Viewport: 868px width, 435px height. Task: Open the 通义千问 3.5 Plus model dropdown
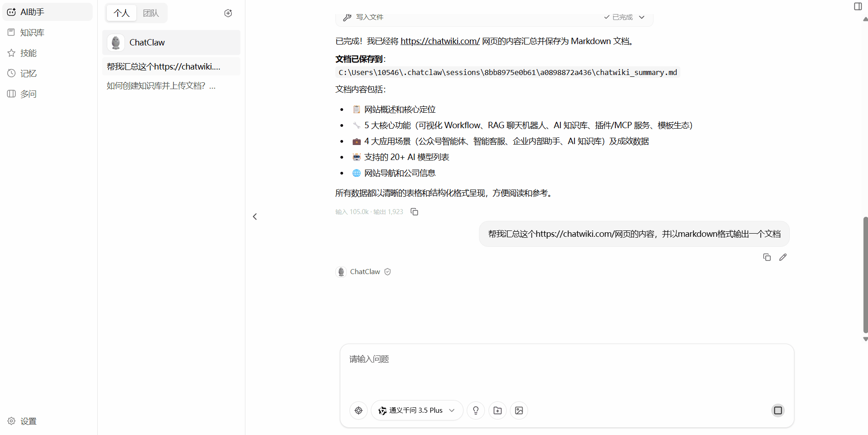coord(416,410)
